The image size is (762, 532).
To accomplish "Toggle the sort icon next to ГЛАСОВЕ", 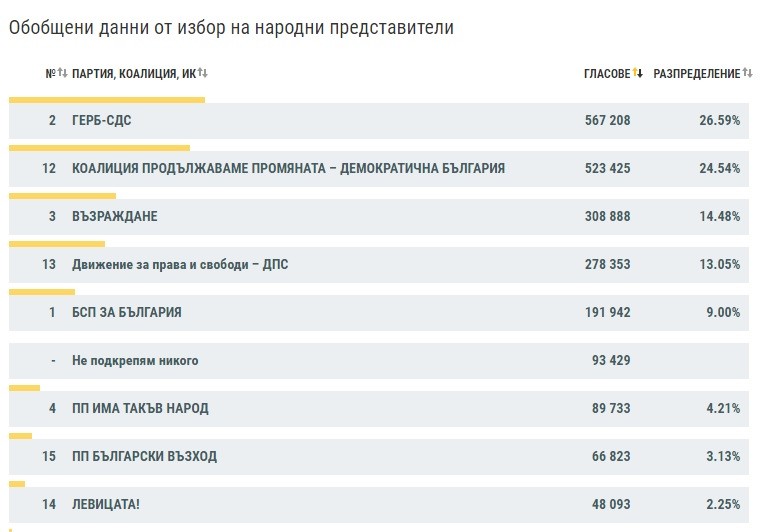I will tap(638, 73).
